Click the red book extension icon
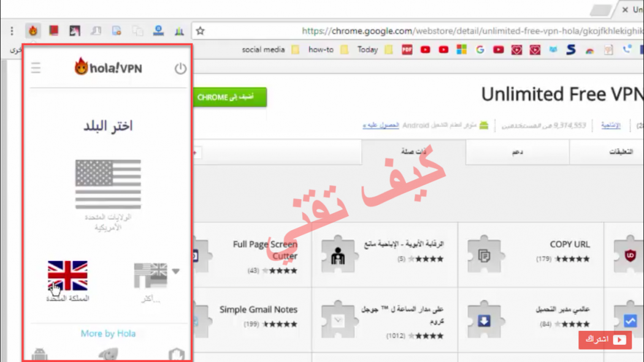The height and width of the screenshot is (362, 644). point(54,31)
